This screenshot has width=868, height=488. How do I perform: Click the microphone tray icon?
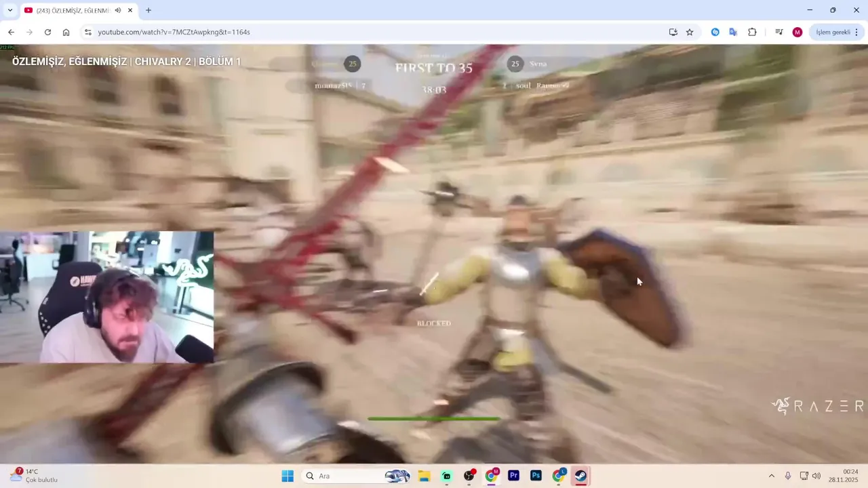tap(788, 476)
